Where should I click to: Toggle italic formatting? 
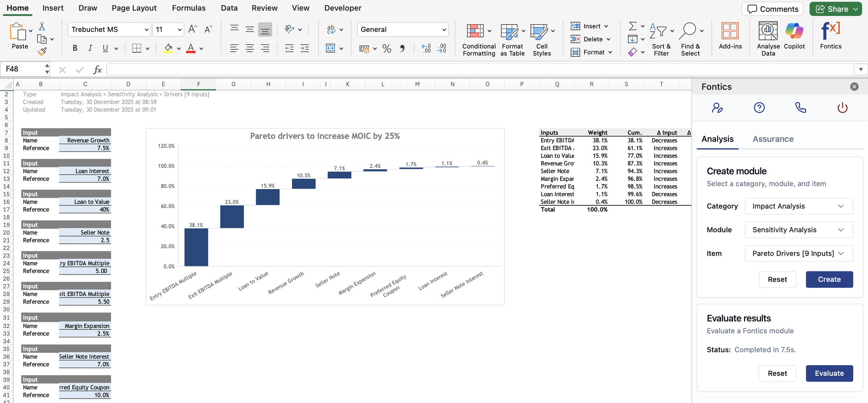(90, 48)
